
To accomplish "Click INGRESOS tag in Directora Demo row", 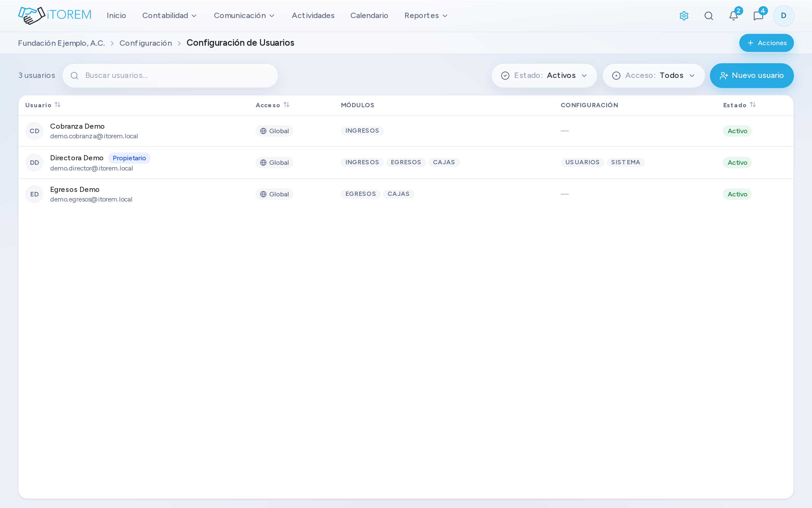I will tap(362, 162).
